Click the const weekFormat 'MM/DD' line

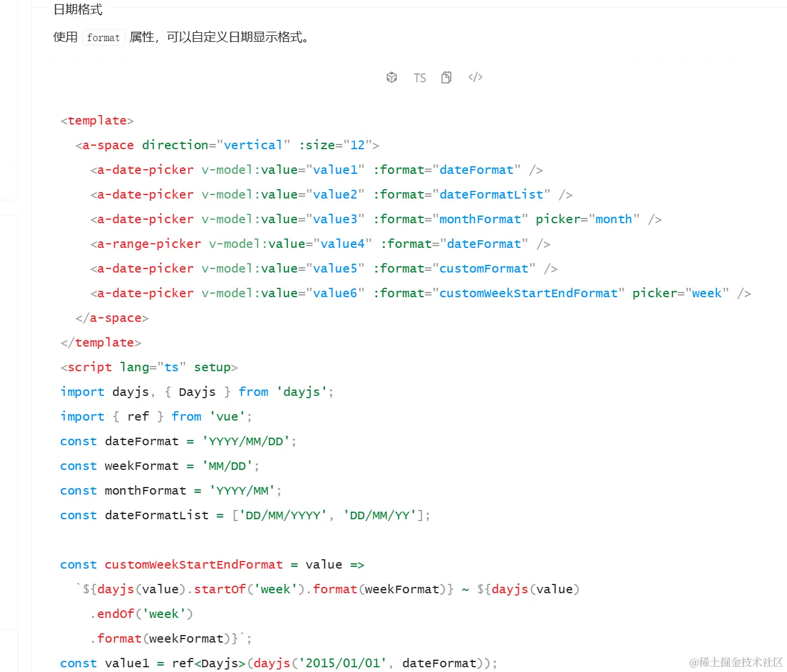tap(159, 466)
